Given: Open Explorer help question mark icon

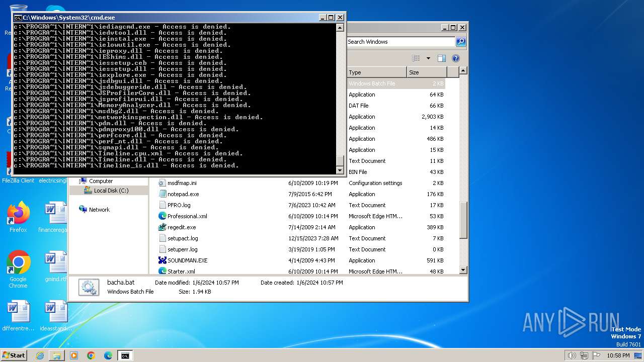Looking at the screenshot, I should (456, 58).
